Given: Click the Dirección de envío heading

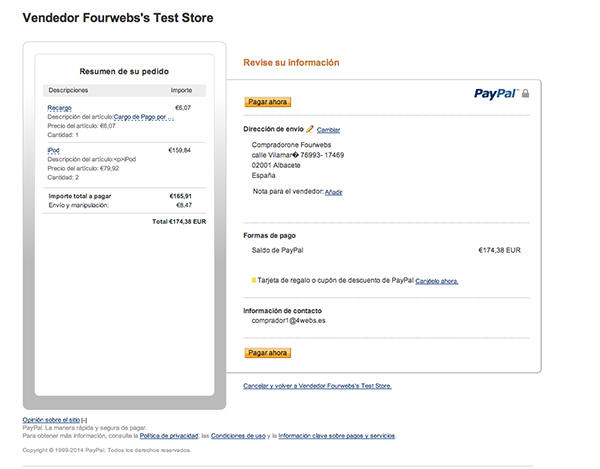Looking at the screenshot, I should [x=273, y=129].
